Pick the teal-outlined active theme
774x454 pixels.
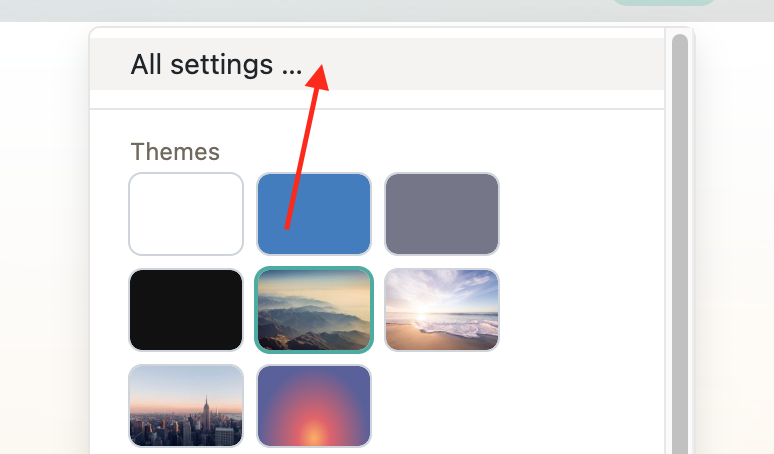[314, 310]
